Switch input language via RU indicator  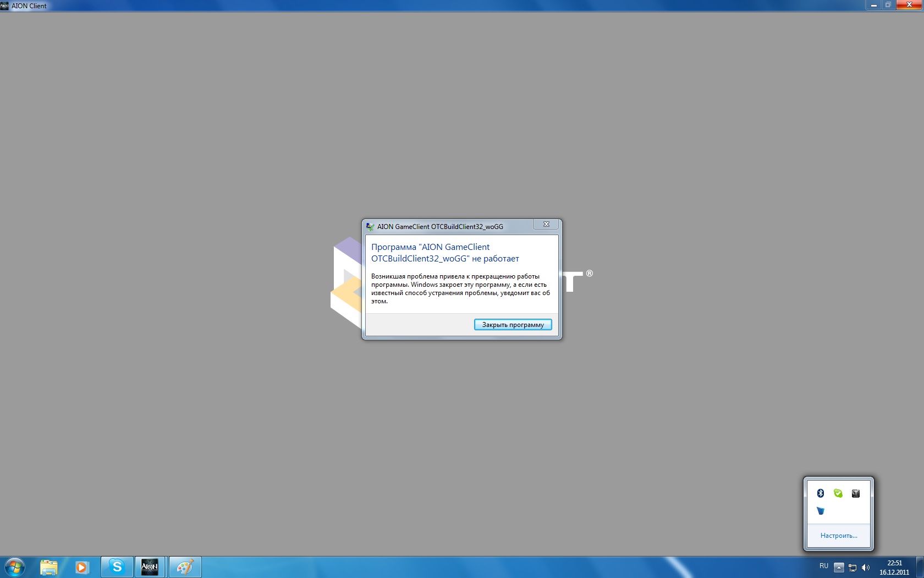click(824, 566)
